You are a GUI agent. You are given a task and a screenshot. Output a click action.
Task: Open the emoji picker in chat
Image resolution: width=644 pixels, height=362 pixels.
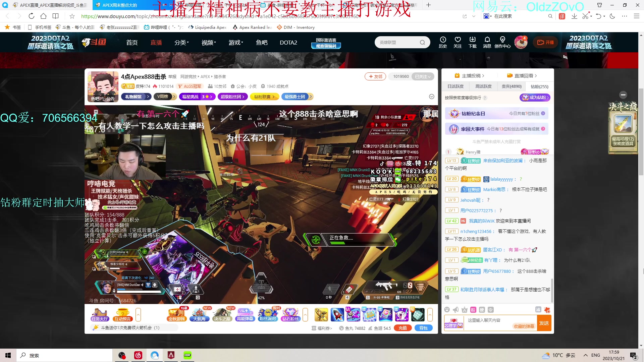tap(447, 310)
